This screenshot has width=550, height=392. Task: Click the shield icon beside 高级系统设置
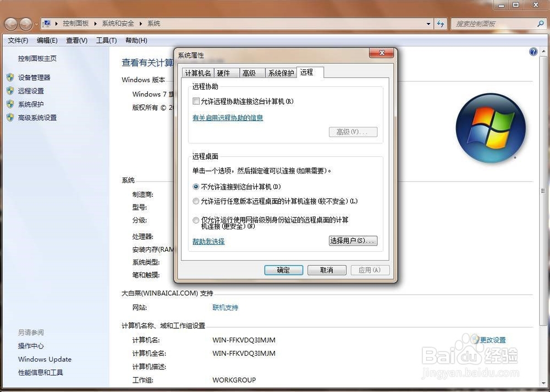point(10,118)
